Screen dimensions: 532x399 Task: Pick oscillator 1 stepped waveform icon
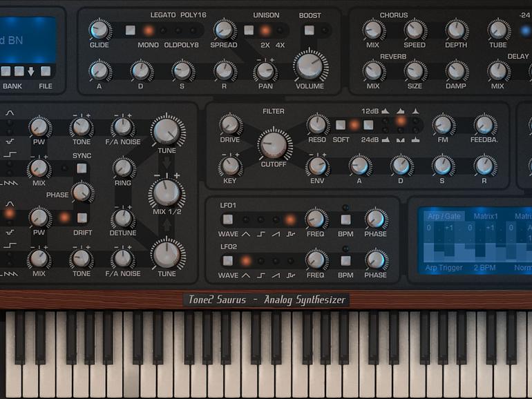pyautogui.click(x=10, y=142)
